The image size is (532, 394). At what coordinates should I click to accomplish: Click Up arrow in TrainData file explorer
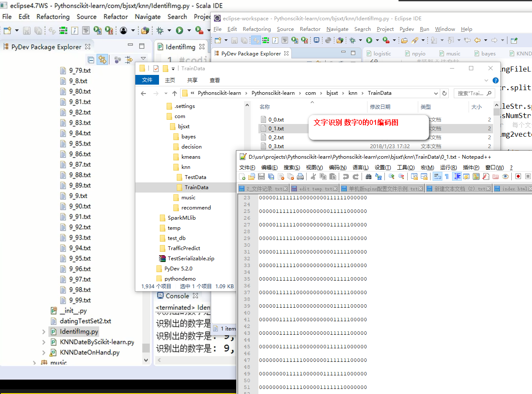click(175, 93)
